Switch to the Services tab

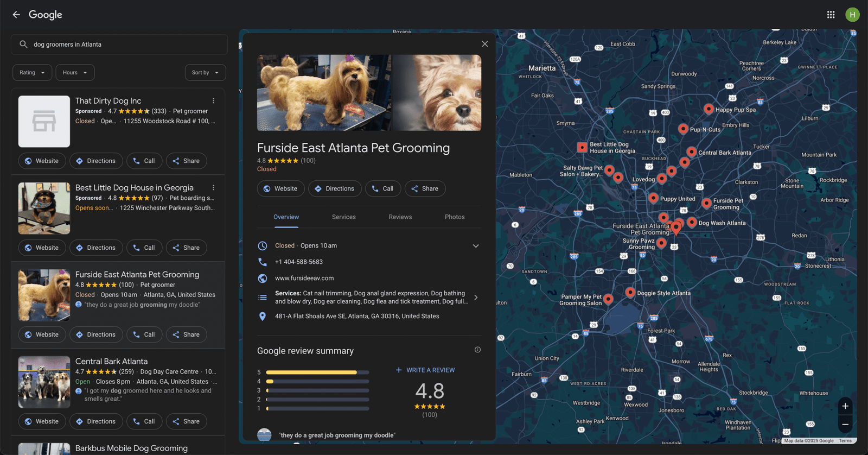click(x=344, y=217)
